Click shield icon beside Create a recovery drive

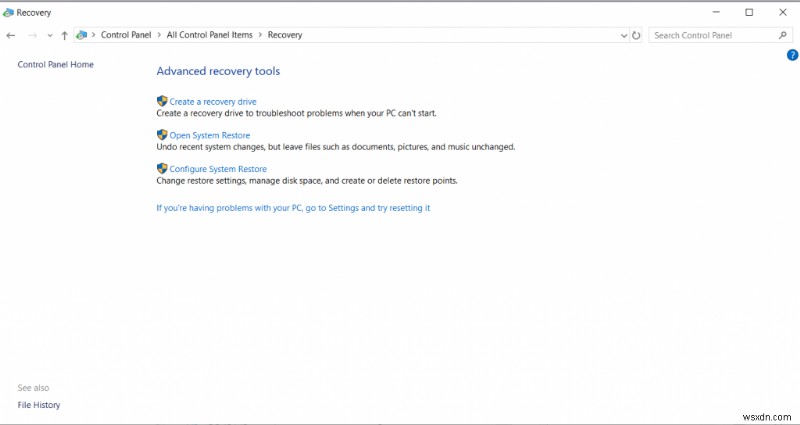(x=162, y=101)
